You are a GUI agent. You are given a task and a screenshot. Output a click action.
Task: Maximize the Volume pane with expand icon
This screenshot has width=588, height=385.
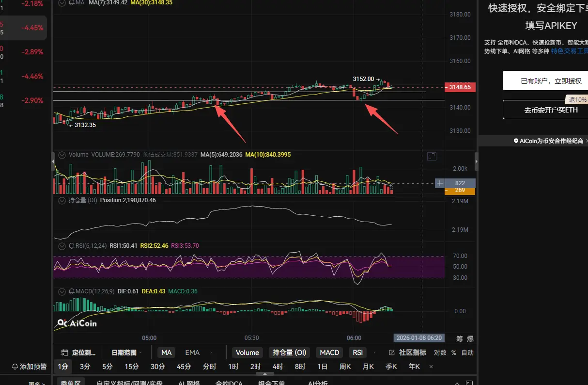click(432, 156)
